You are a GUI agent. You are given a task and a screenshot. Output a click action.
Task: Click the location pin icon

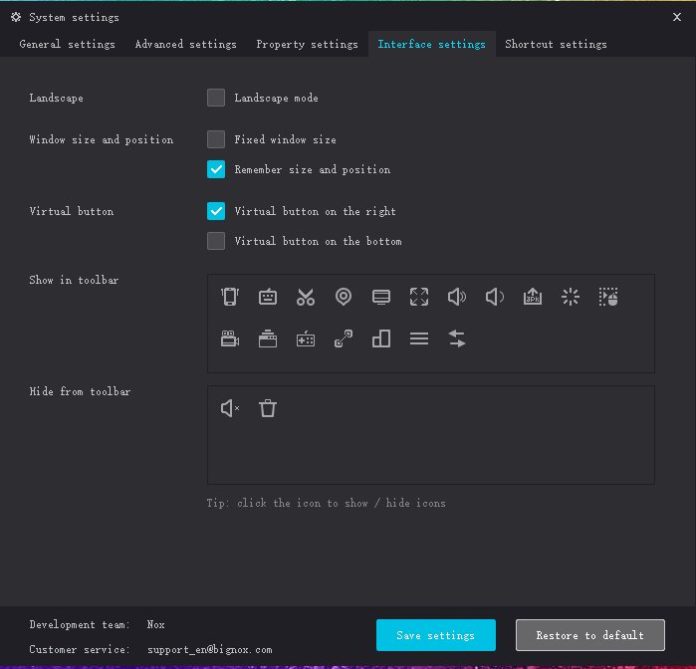(343, 297)
